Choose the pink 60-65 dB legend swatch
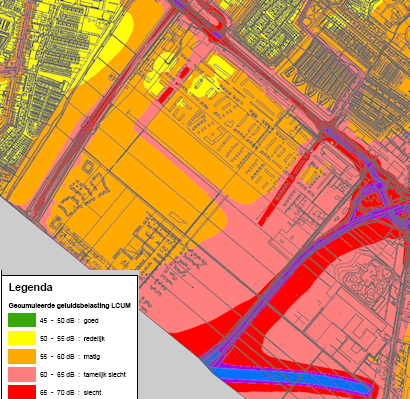The image size is (410, 399). [22, 374]
